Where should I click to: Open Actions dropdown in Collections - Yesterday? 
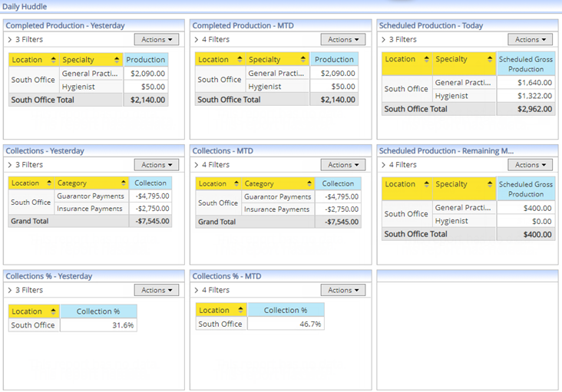point(157,165)
